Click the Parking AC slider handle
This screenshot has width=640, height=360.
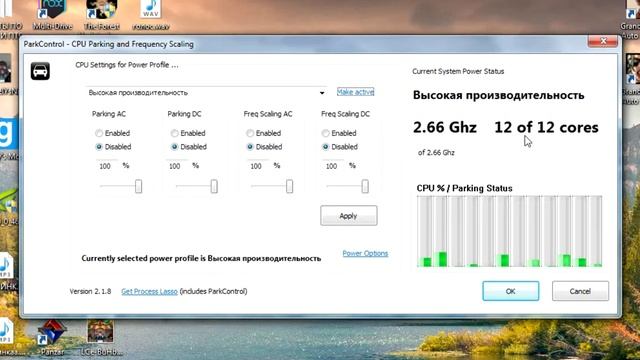(x=138, y=187)
